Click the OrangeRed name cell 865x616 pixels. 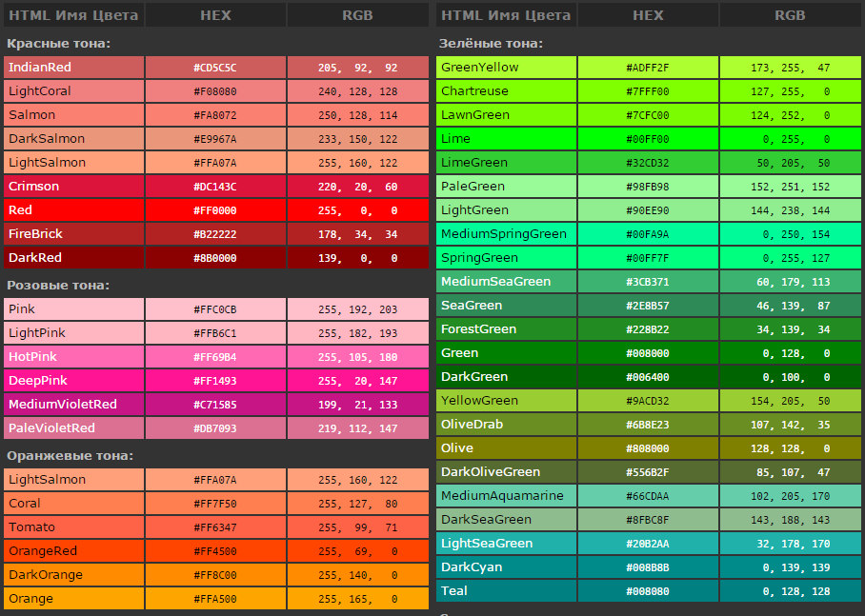click(74, 551)
